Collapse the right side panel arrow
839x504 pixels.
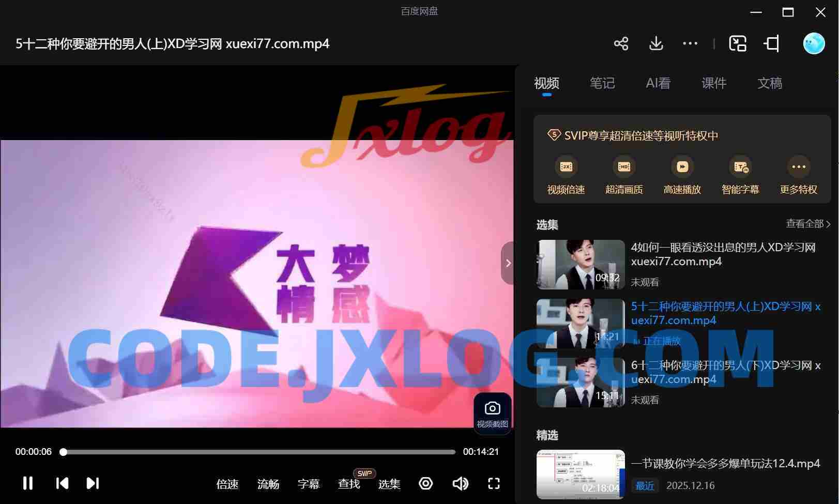(x=508, y=263)
